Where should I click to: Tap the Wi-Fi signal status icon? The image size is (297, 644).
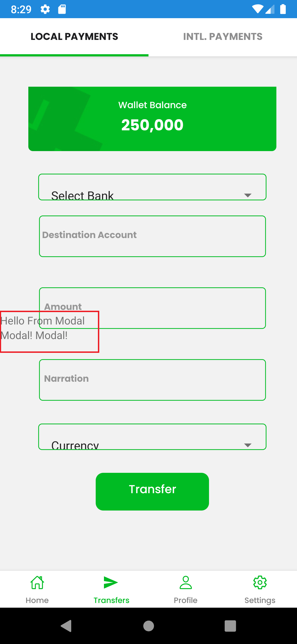tap(258, 9)
